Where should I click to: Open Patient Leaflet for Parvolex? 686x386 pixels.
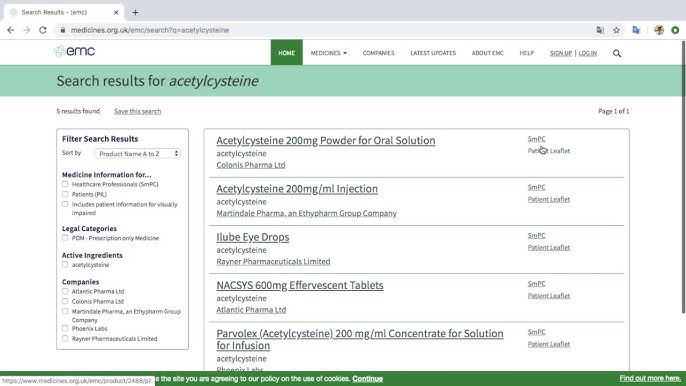tap(549, 344)
